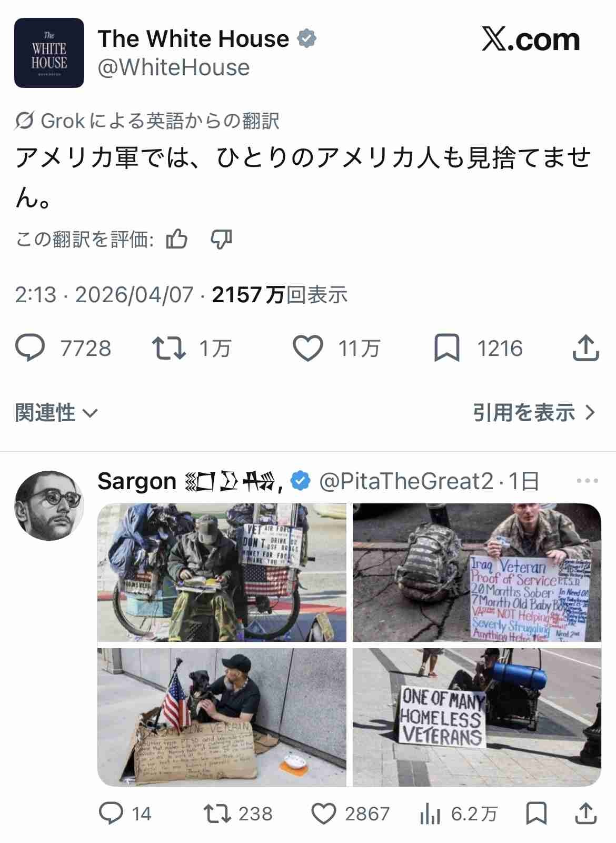The height and width of the screenshot is (843, 616).
Task: Rate translation with thumbs down
Action: coord(221,240)
